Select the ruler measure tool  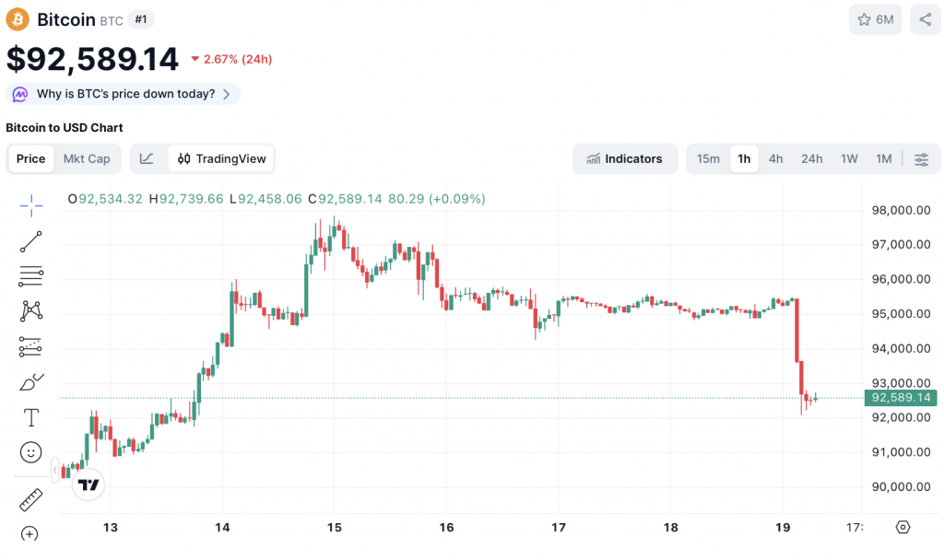(31, 500)
